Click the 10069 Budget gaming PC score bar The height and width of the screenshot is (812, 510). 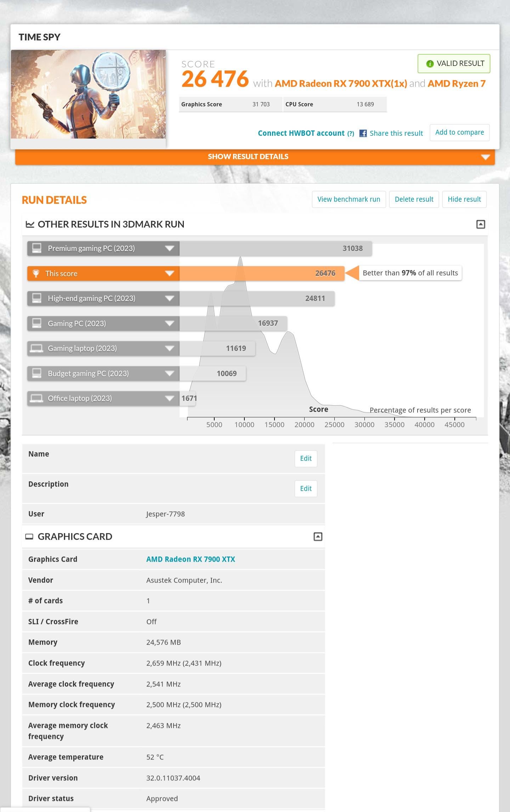coord(213,373)
